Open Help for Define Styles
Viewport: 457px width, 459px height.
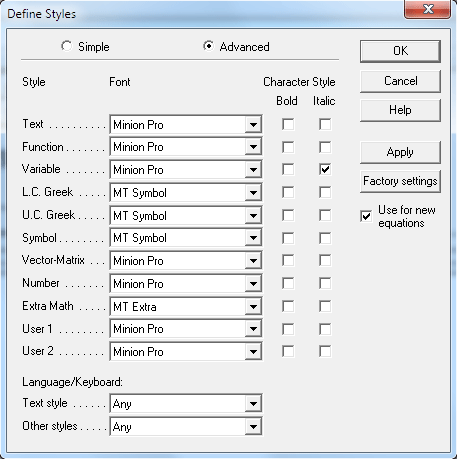pos(400,110)
